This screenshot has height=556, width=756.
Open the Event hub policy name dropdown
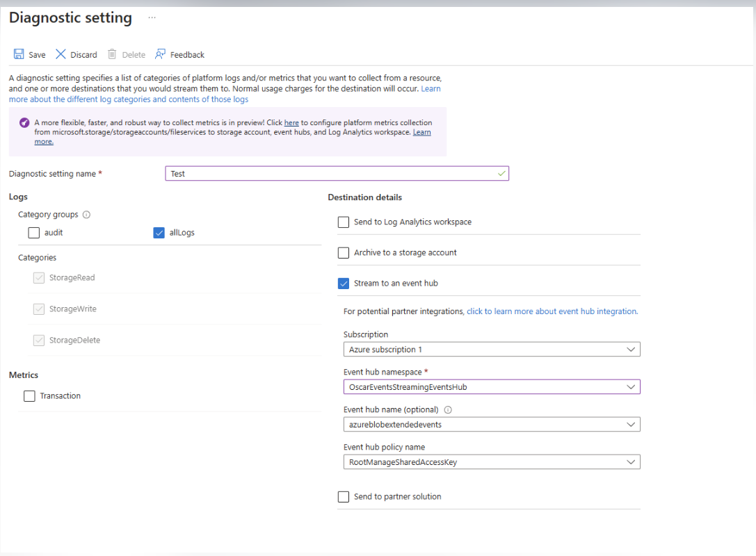point(491,462)
